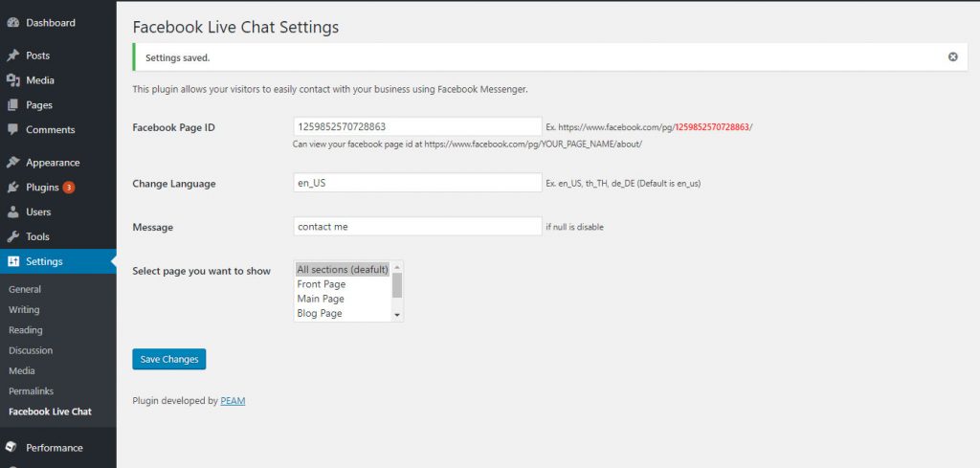Dismiss the Settings saved notice
This screenshot has width=980, height=468.
(952, 57)
